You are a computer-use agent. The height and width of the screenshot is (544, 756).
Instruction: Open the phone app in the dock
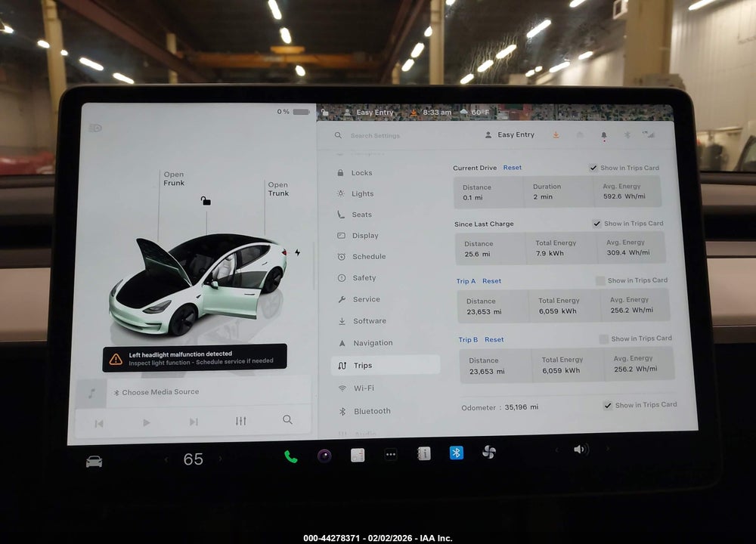click(x=291, y=456)
